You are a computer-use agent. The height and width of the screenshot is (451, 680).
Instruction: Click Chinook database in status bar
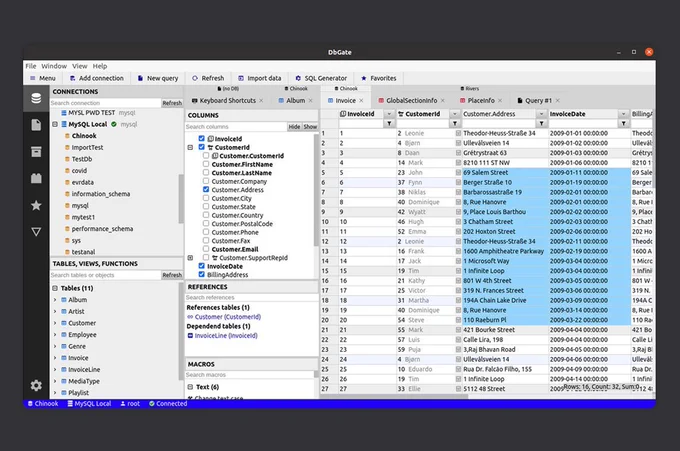point(43,404)
